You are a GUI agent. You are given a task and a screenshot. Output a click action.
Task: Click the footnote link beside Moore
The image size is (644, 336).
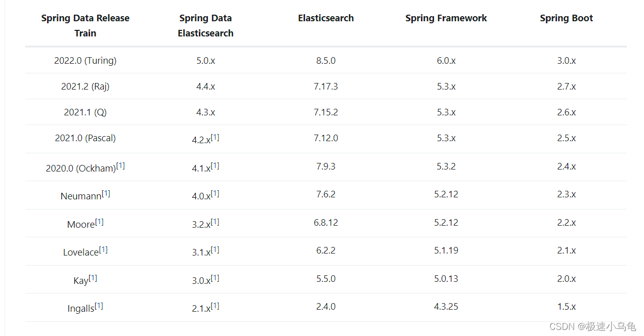(99, 222)
